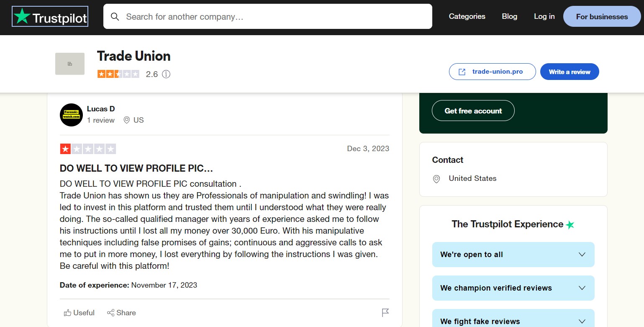The height and width of the screenshot is (327, 644).
Task: Click "Date of experience: November 17, 2023" text
Action: pyautogui.click(x=128, y=285)
